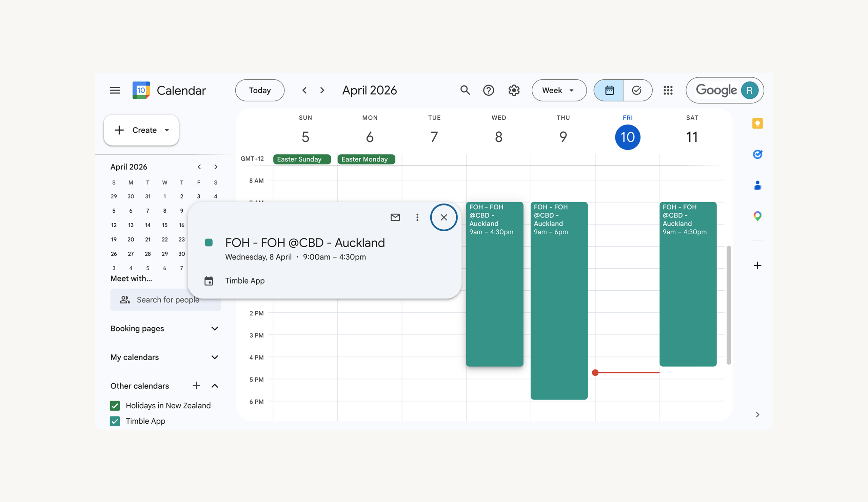The image size is (868, 502).
Task: Click the help question mark icon
Action: pyautogui.click(x=489, y=90)
